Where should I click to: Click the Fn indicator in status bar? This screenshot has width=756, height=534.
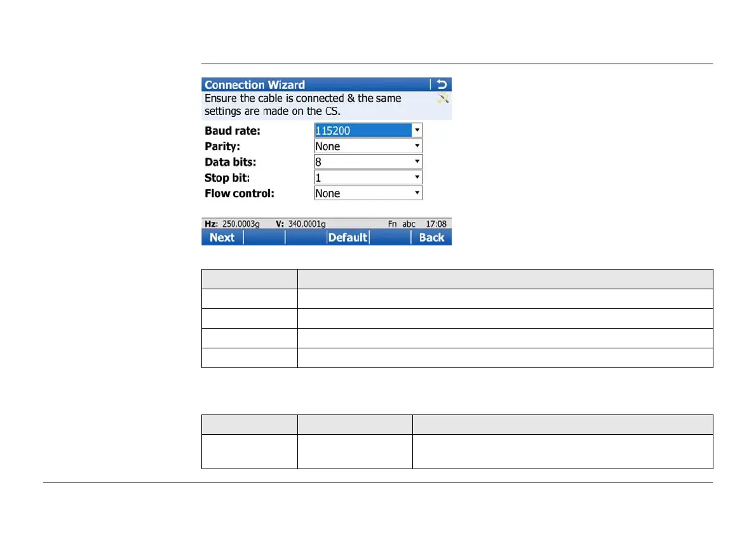[x=393, y=224]
